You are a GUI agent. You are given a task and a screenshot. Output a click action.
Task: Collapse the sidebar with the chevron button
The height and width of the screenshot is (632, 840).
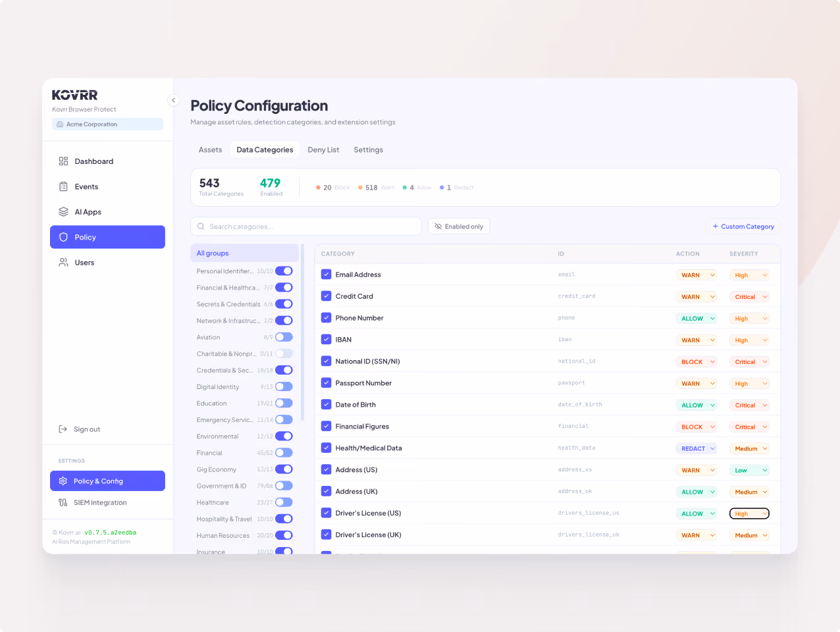point(173,101)
